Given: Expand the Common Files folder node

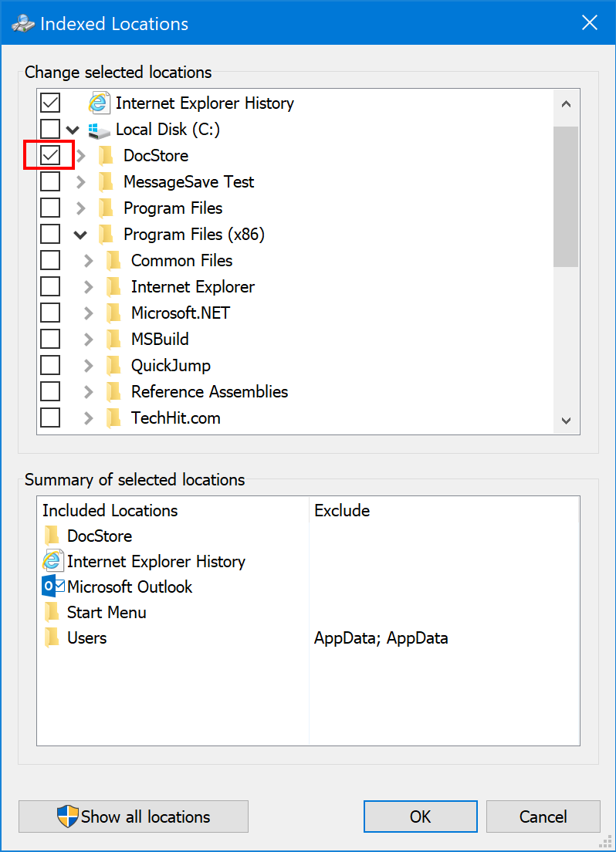Looking at the screenshot, I should (x=89, y=261).
